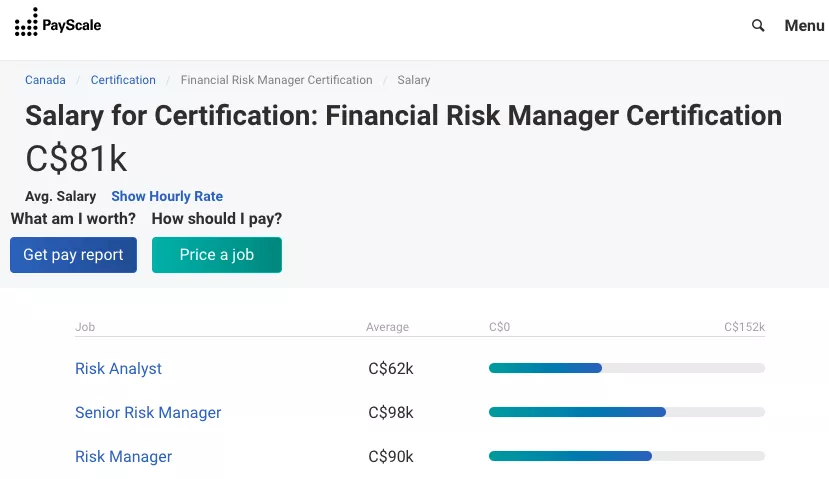Go to the Canada breadcrumb
Screen dimensions: 829x479
[x=45, y=80]
